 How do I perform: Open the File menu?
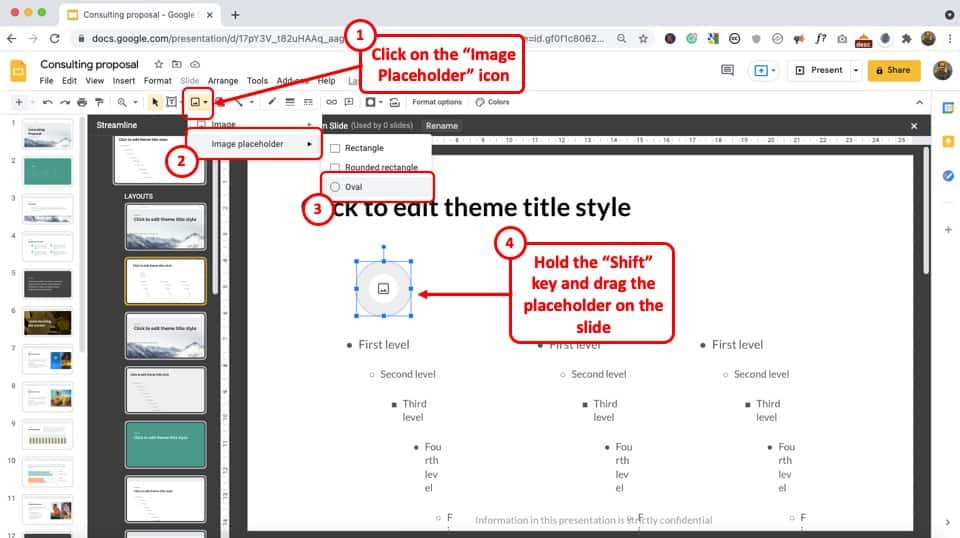pos(47,81)
